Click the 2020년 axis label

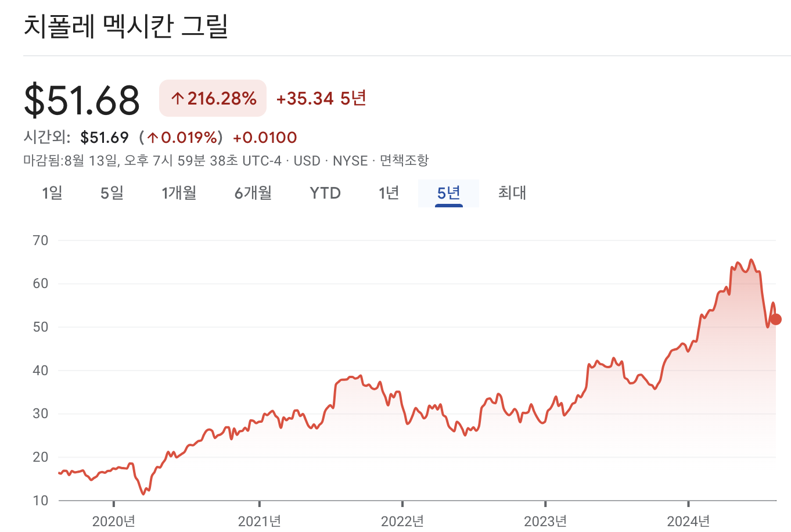click(x=114, y=522)
